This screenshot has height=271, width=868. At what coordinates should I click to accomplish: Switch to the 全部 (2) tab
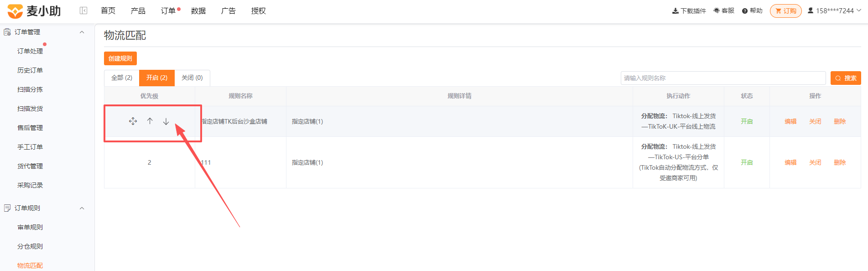(122, 78)
